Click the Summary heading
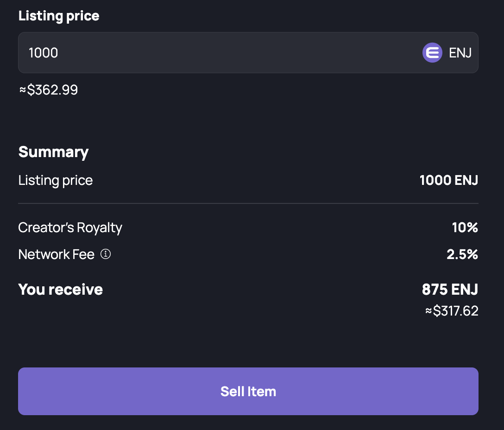Viewport: 504px width, 430px height. click(53, 152)
